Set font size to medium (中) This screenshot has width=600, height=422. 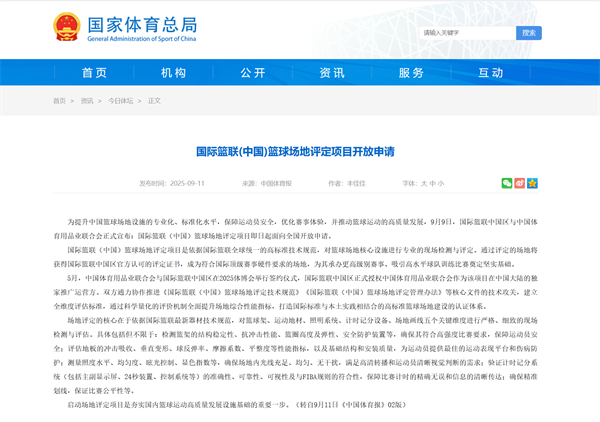pos(432,184)
